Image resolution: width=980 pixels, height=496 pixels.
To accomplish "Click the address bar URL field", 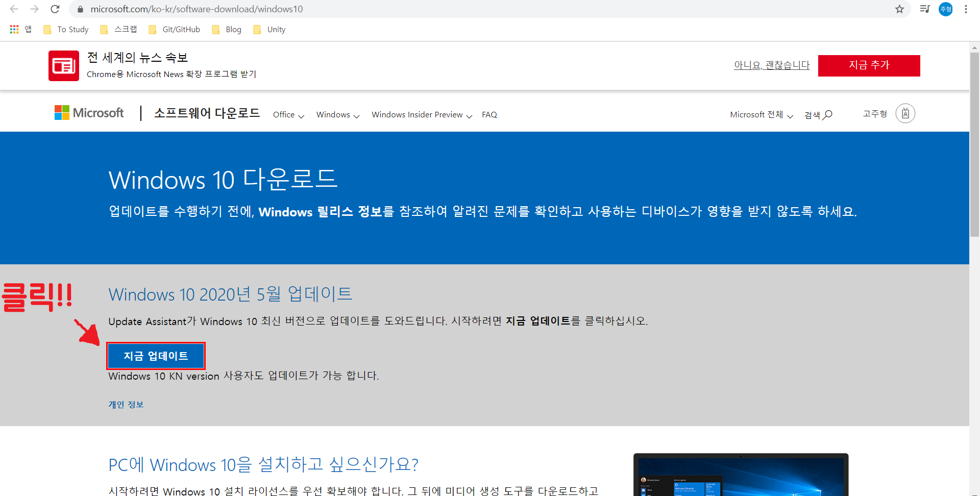I will pos(490,9).
